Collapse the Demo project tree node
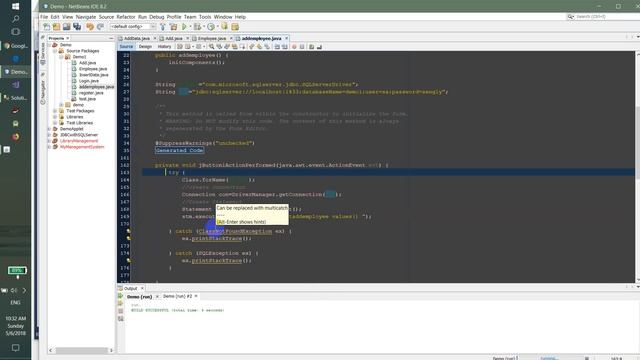This screenshot has width=640, height=360. pyautogui.click(x=49, y=45)
